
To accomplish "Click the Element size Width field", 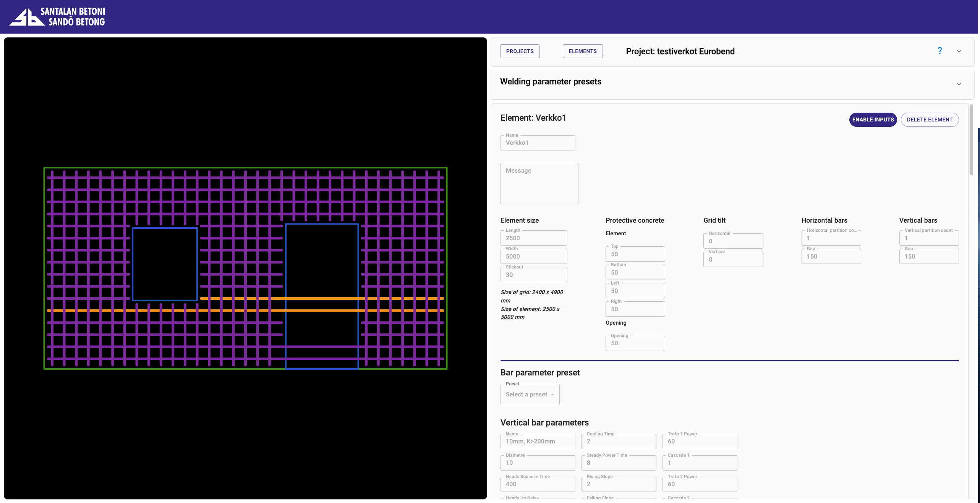I will (534, 256).
